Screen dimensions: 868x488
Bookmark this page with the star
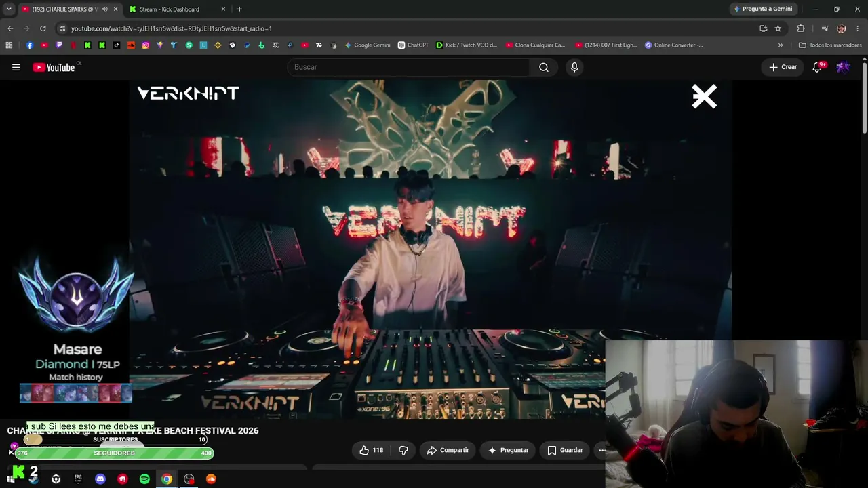[x=778, y=28]
